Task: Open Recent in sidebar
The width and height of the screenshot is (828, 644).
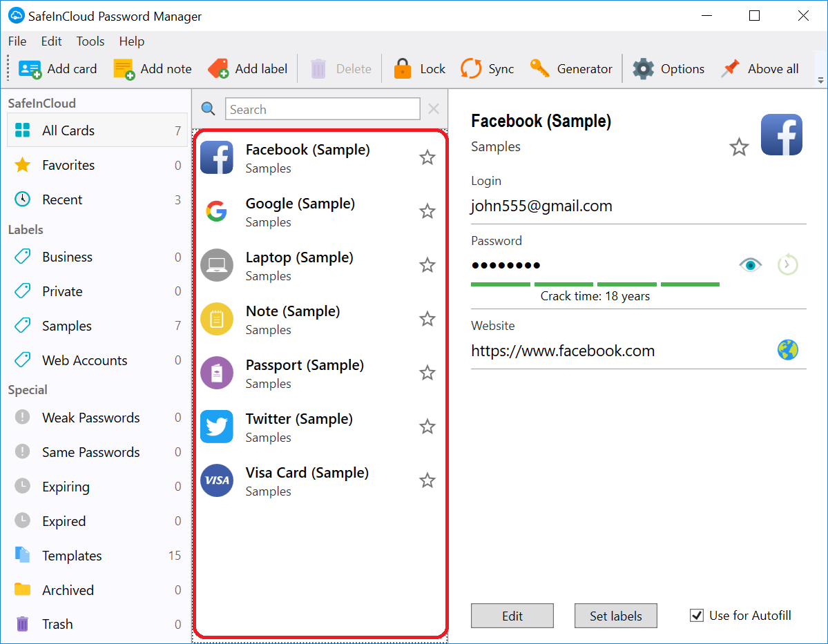Action: coord(97,199)
